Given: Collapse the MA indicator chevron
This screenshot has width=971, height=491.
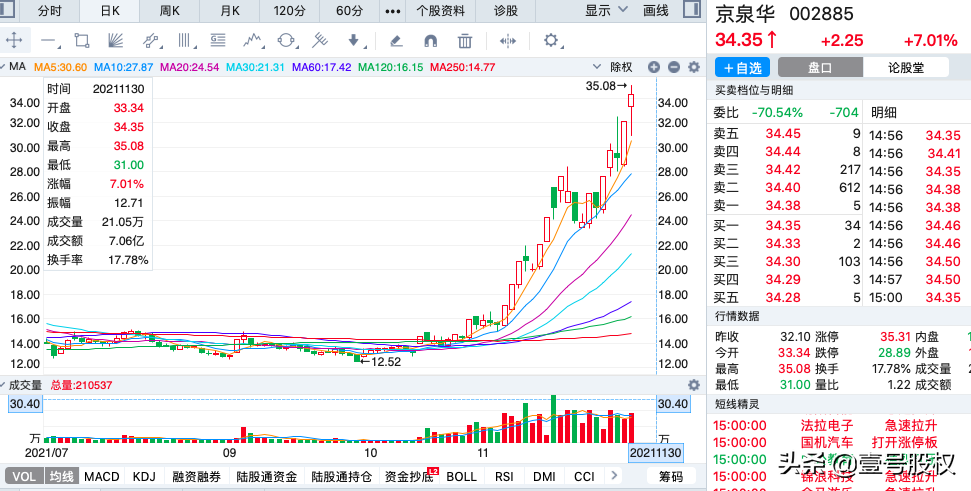Looking at the screenshot, I should (3, 66).
